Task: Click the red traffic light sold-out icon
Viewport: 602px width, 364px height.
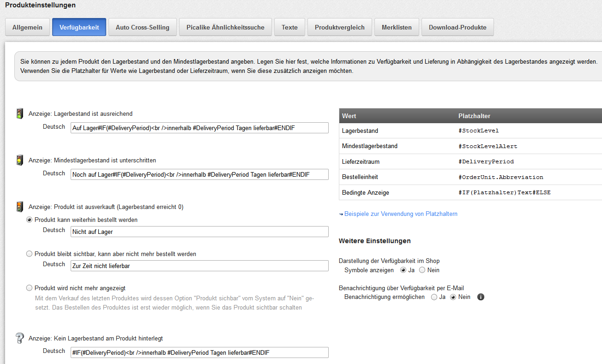Action: (20, 207)
